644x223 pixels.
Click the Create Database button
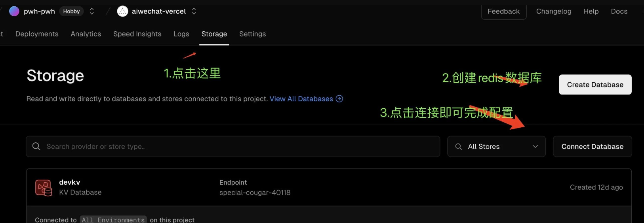pyautogui.click(x=595, y=85)
